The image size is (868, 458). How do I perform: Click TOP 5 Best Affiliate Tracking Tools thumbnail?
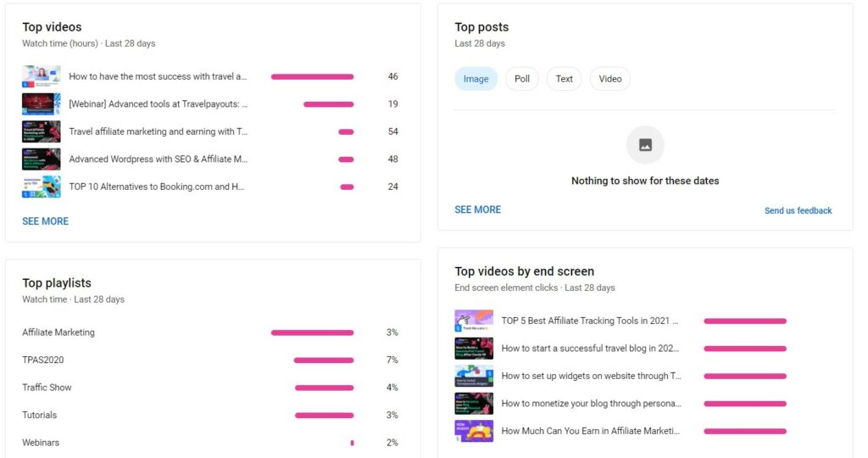(x=474, y=321)
